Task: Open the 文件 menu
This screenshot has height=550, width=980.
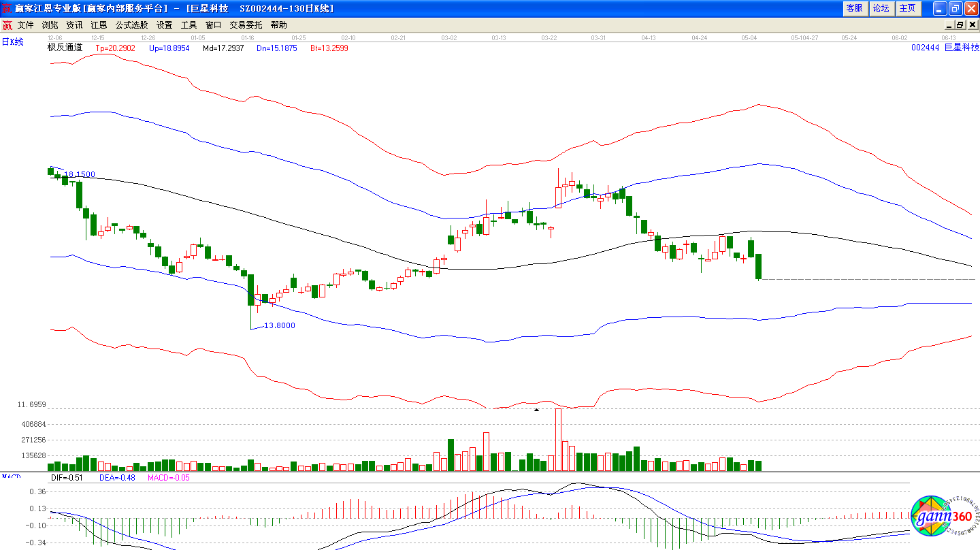Action: click(26, 25)
